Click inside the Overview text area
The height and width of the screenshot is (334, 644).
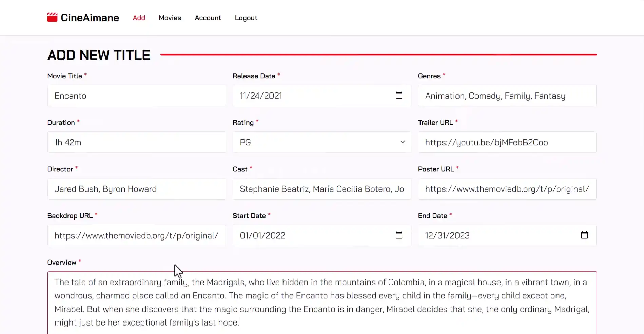coord(322,302)
